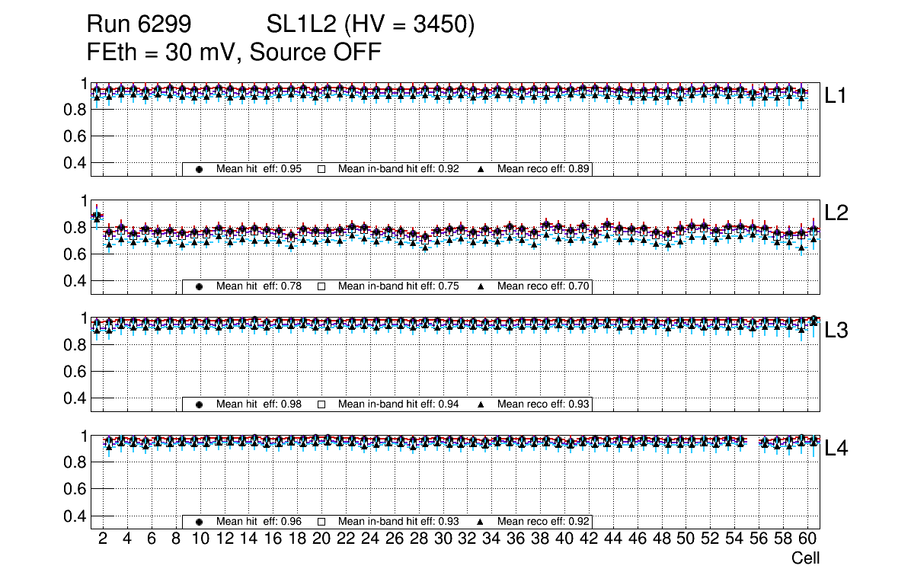This screenshot has width=911, height=588.
Task: Click the black triangle marker in L4 legend
Action: tap(481, 522)
